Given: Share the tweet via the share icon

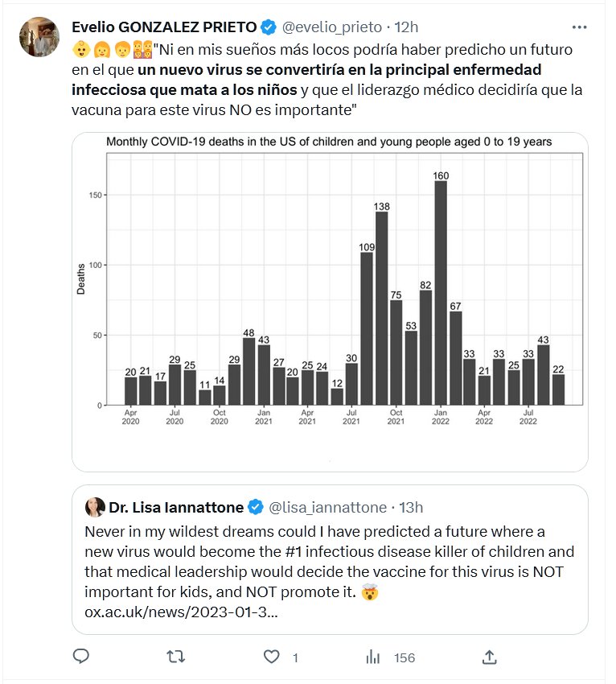Looking at the screenshot, I should (x=489, y=657).
